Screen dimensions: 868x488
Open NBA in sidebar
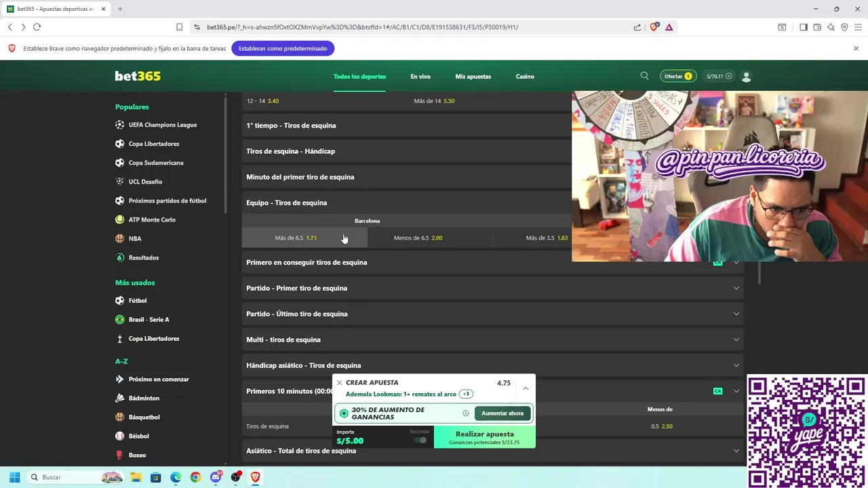[135, 239]
